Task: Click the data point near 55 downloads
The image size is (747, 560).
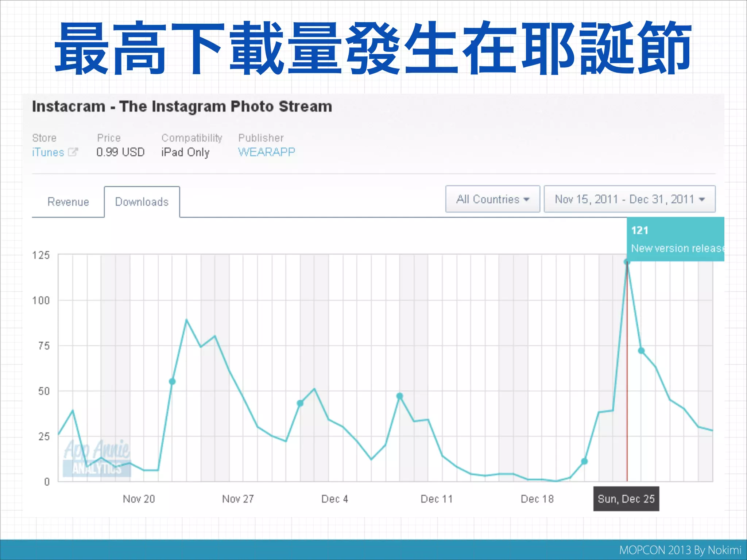Action: 172,381
